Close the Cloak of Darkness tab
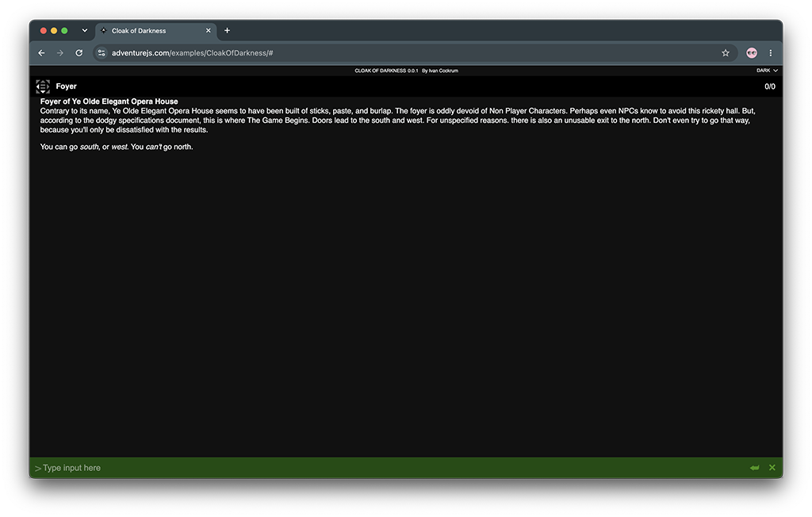812x517 pixels. click(209, 31)
